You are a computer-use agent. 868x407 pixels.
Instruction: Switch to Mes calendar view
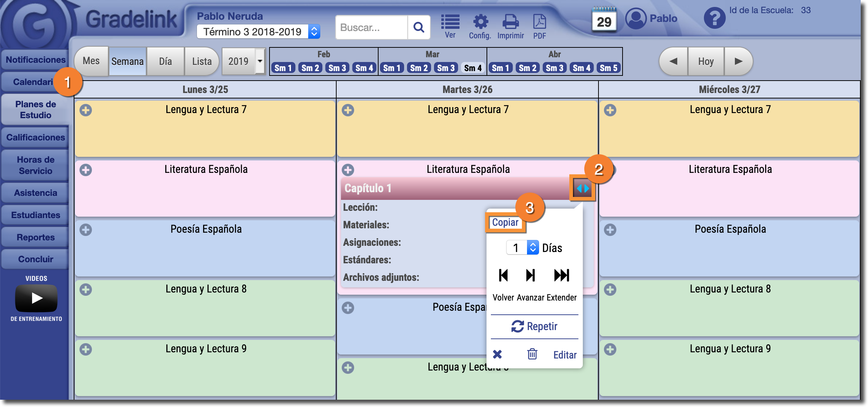tap(91, 61)
